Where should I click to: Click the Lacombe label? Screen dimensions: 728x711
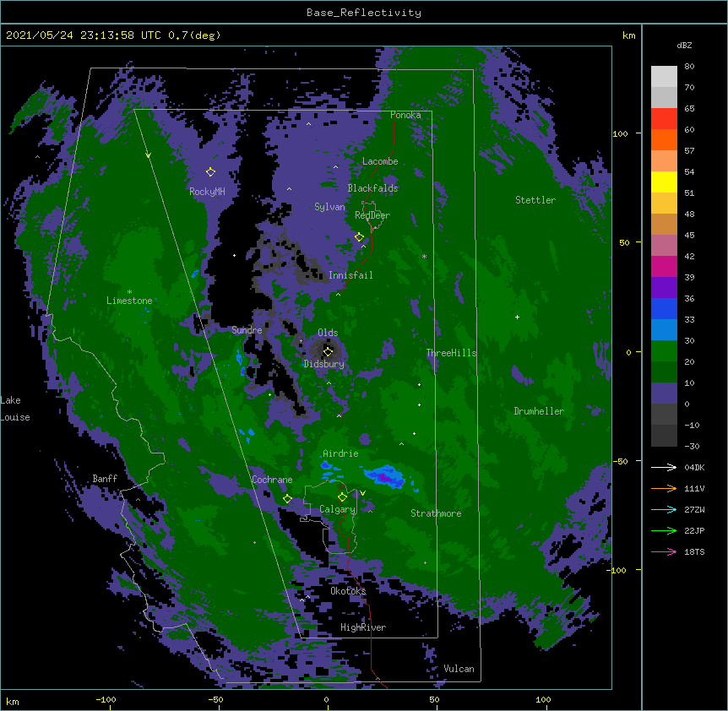tap(380, 161)
